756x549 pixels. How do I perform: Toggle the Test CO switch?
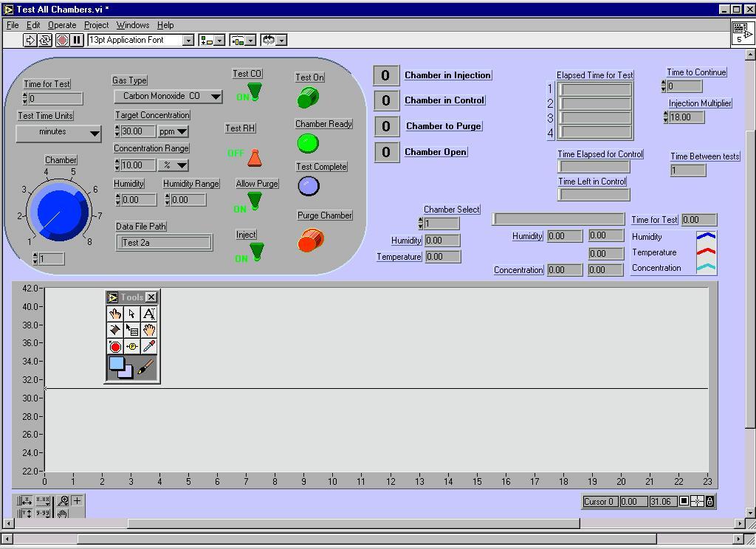[254, 92]
